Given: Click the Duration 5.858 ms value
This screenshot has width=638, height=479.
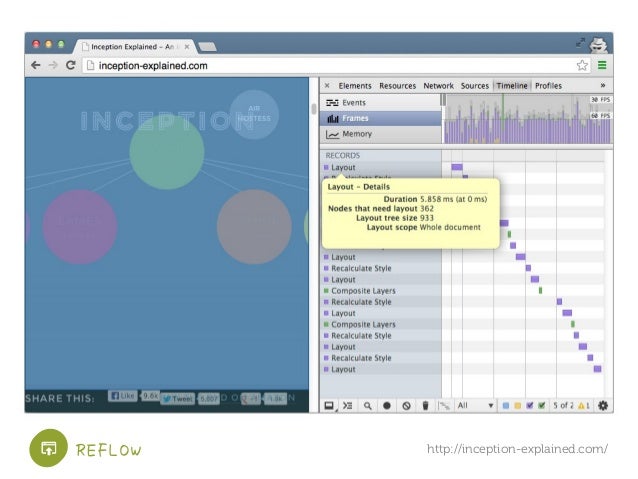Looking at the screenshot, I should tap(453, 199).
